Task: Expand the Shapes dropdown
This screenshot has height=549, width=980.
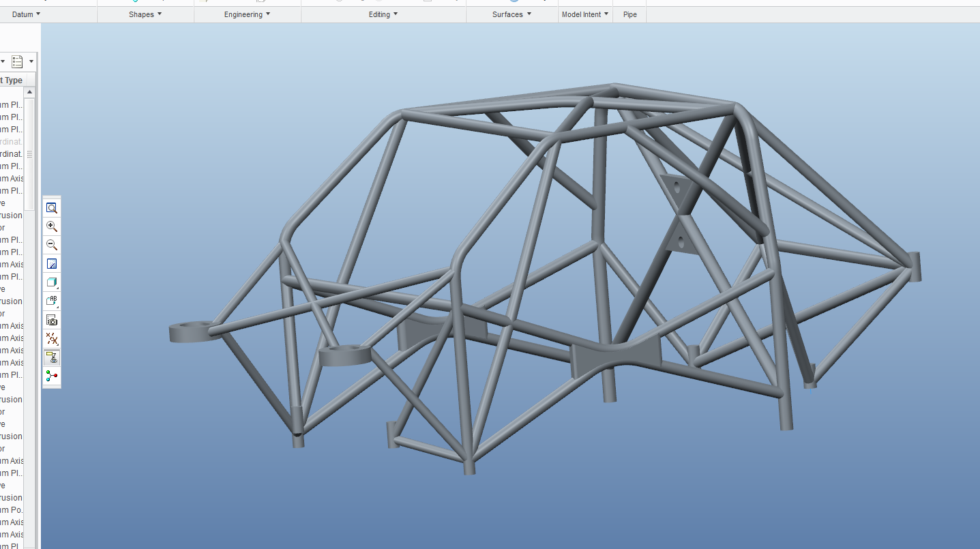Action: (x=145, y=14)
